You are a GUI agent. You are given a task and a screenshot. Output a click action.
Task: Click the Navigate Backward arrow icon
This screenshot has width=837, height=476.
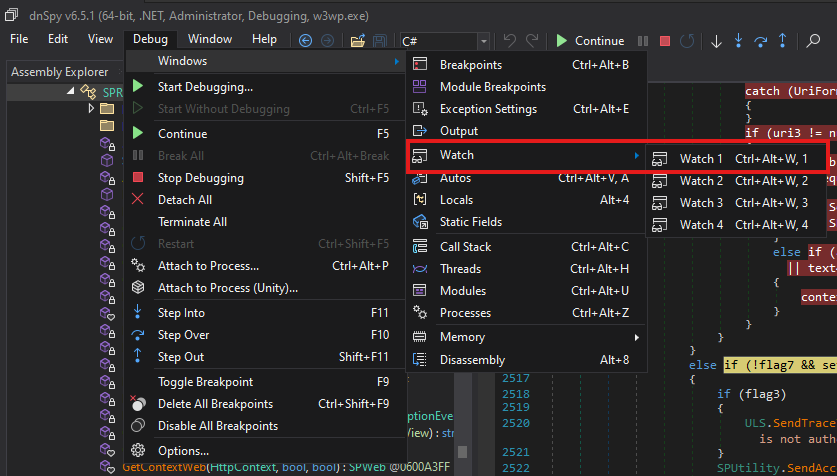tap(305, 41)
